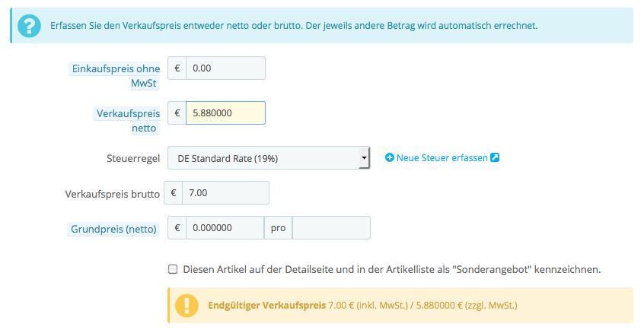Viewport: 644px width, 336px height.
Task: Click the euro symbol beside Verkaufspreis brutto field
Action: [174, 193]
